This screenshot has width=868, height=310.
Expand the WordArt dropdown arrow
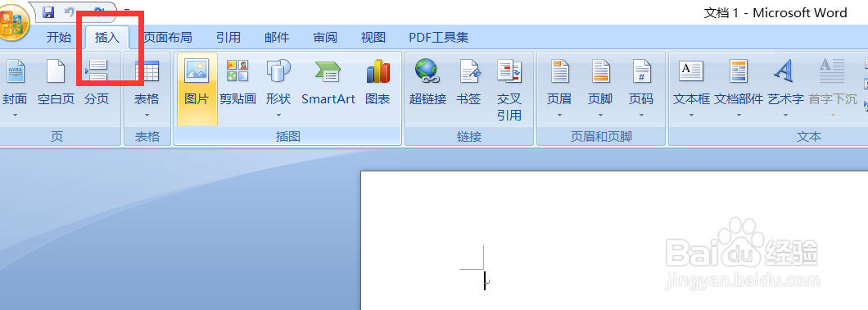(x=785, y=116)
